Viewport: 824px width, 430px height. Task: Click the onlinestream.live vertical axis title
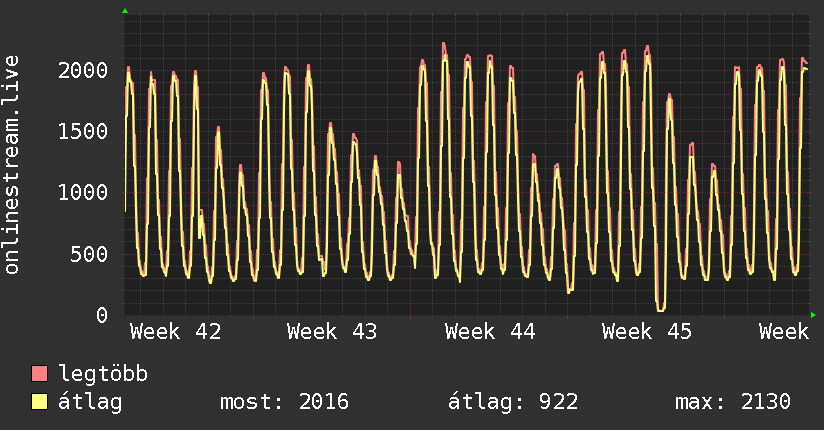[x=12, y=165]
